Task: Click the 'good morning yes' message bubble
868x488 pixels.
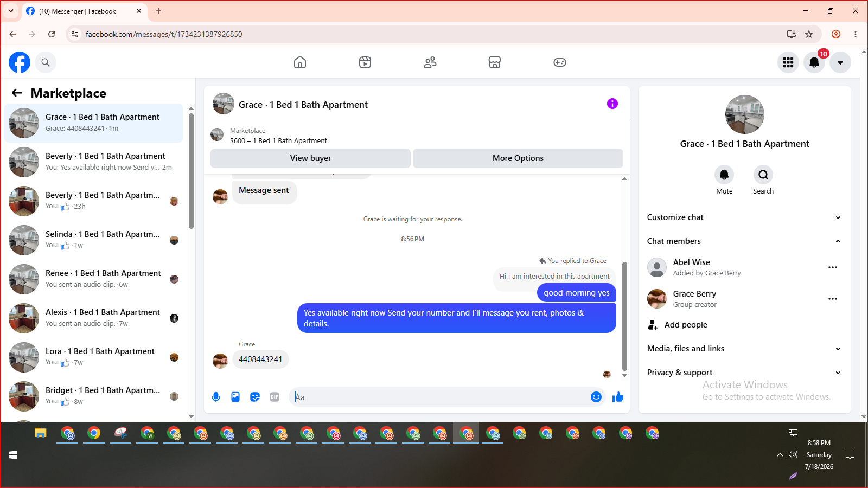Action: click(x=577, y=293)
